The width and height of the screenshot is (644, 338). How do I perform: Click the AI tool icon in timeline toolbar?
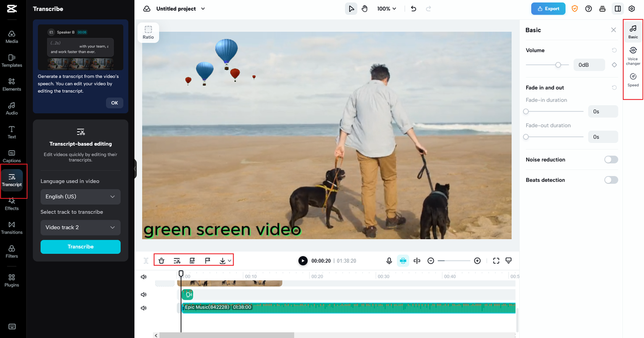coord(192,261)
